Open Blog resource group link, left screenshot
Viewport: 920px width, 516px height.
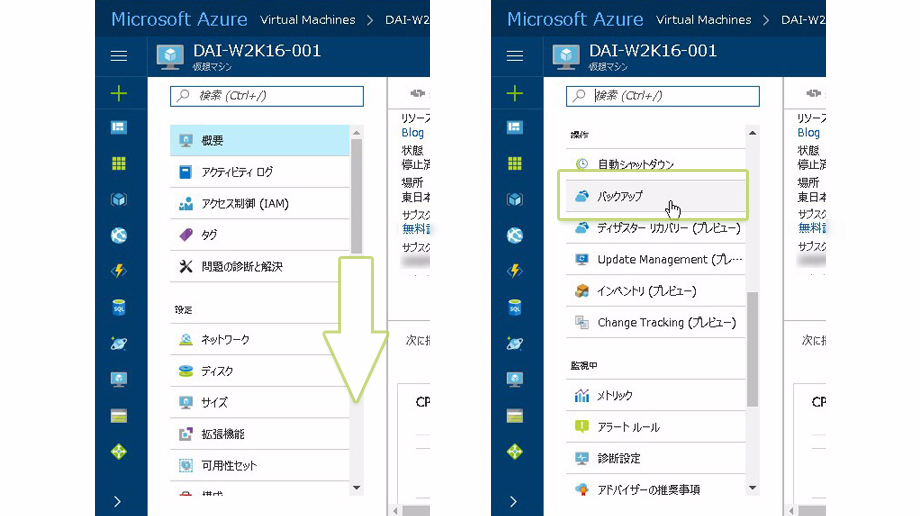tap(412, 133)
